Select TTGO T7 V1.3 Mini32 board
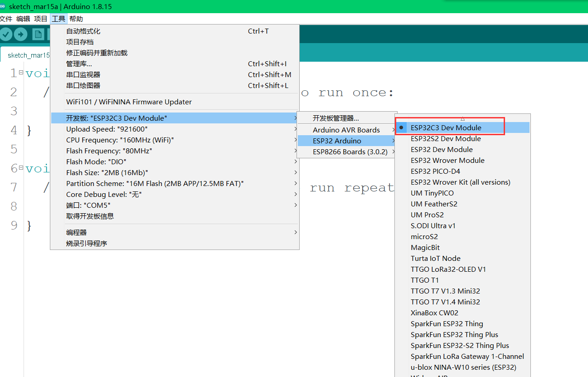The height and width of the screenshot is (377, 588). [x=462, y=291]
